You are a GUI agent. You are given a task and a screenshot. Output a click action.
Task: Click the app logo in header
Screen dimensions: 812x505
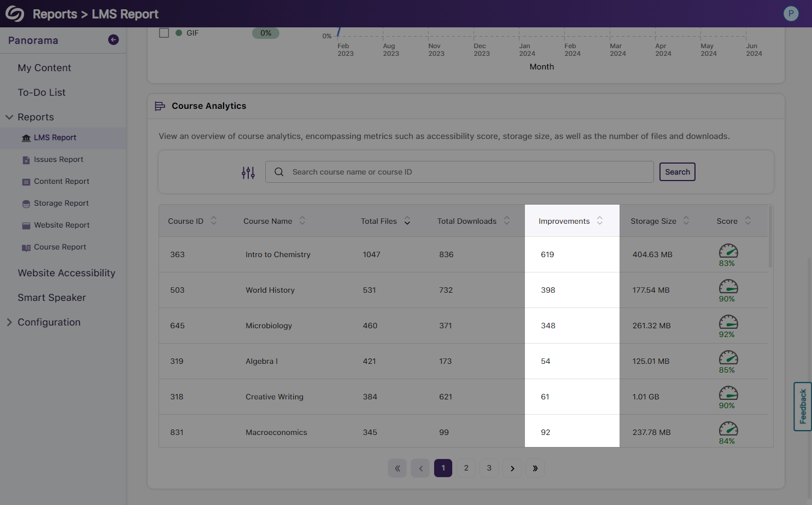click(15, 14)
